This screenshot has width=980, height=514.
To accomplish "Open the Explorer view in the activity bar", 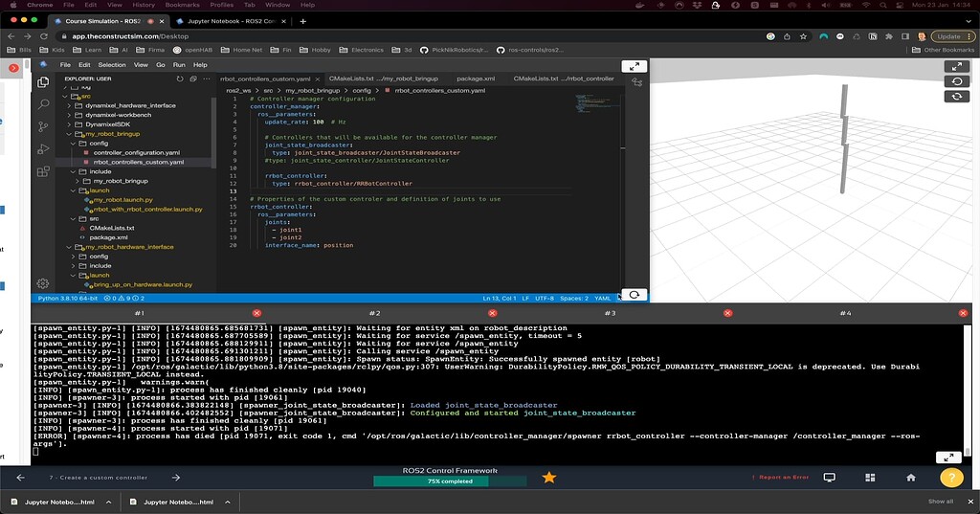I will point(43,82).
